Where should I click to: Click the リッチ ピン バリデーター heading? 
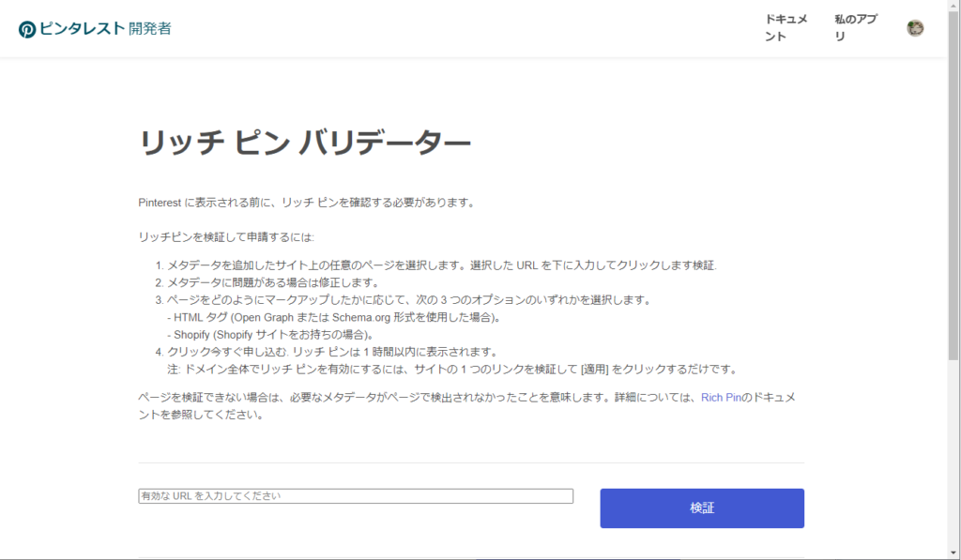[x=305, y=143]
